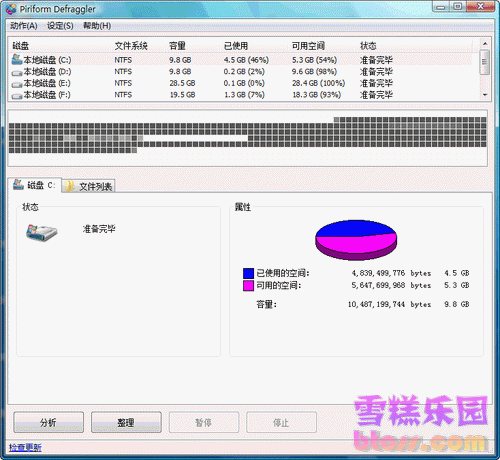
Task: Select the 本地磁盘 (D:) row
Action: 241,72
